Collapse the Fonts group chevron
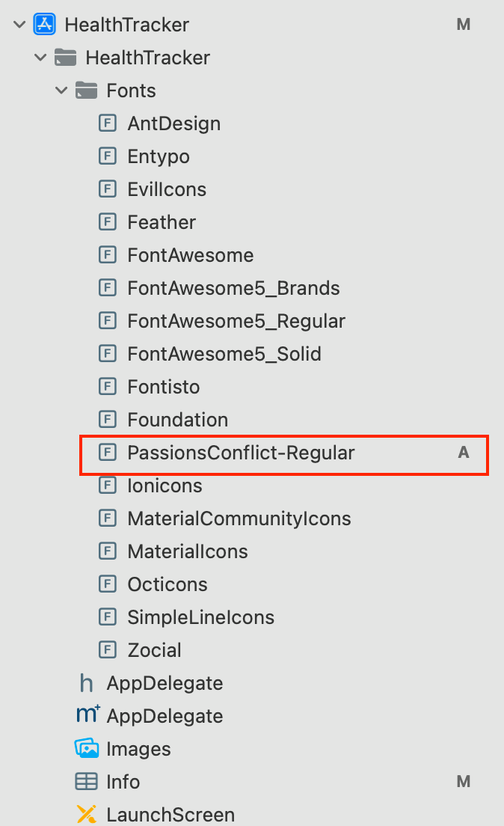This screenshot has height=826, width=504. [61, 90]
